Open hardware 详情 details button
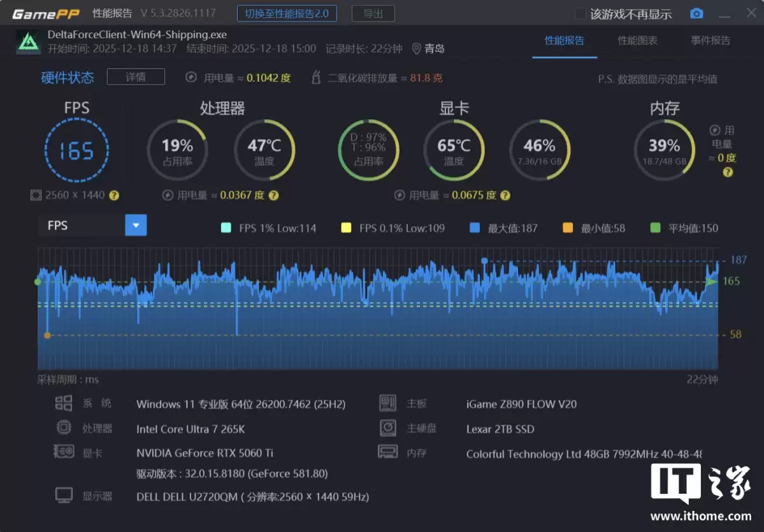Image resolution: width=764 pixels, height=532 pixels. click(x=136, y=77)
